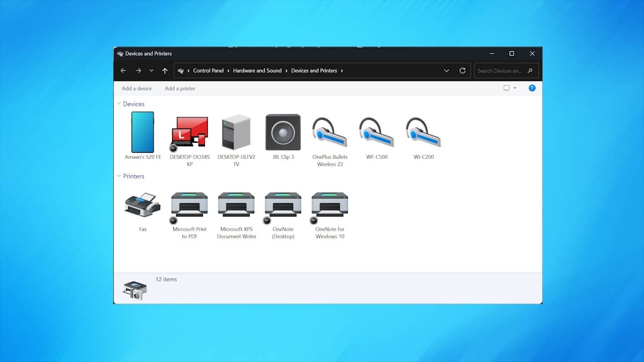This screenshot has width=644, height=362.
Task: Select the Fax printer icon
Action: pos(142,205)
